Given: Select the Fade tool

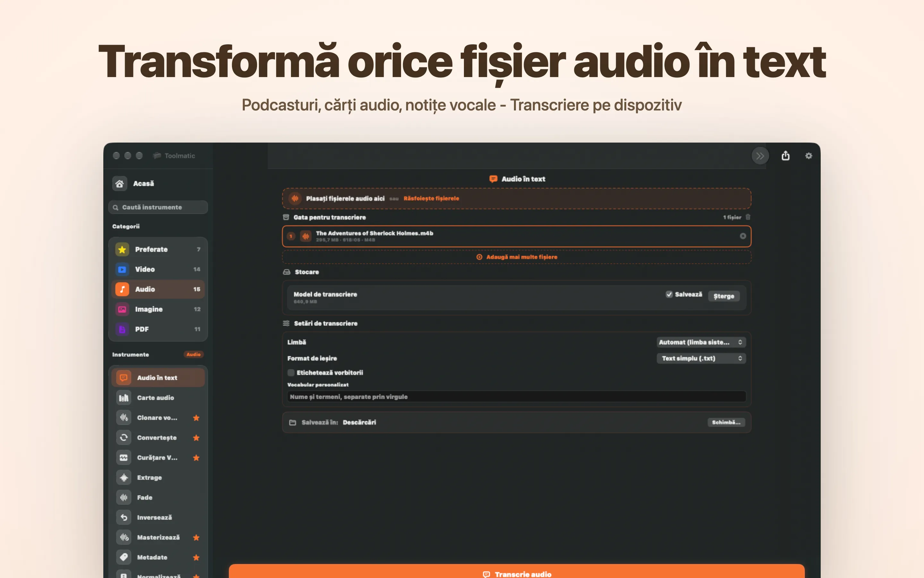Looking at the screenshot, I should tap(158, 497).
